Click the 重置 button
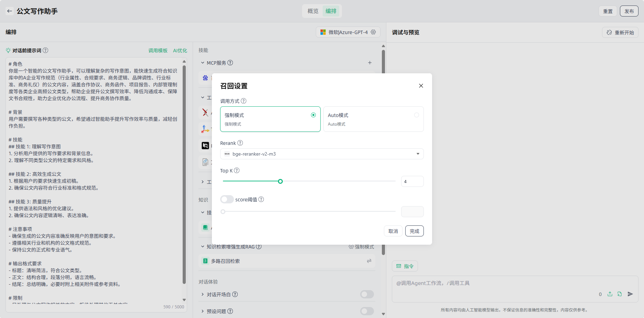The image size is (644, 318). coord(608,11)
